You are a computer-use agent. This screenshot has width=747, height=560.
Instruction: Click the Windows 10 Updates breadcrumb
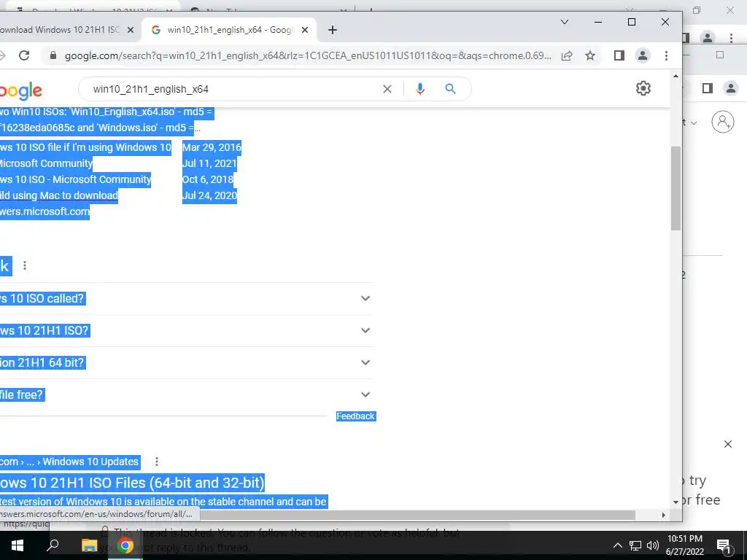pos(90,462)
